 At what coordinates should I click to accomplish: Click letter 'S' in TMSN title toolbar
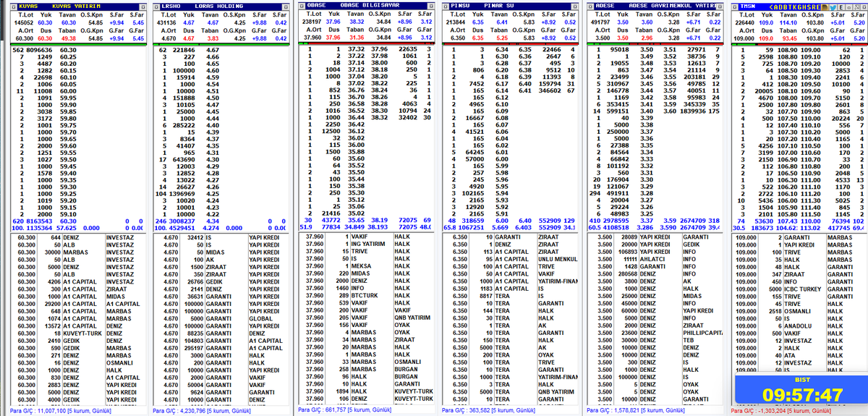point(809,7)
